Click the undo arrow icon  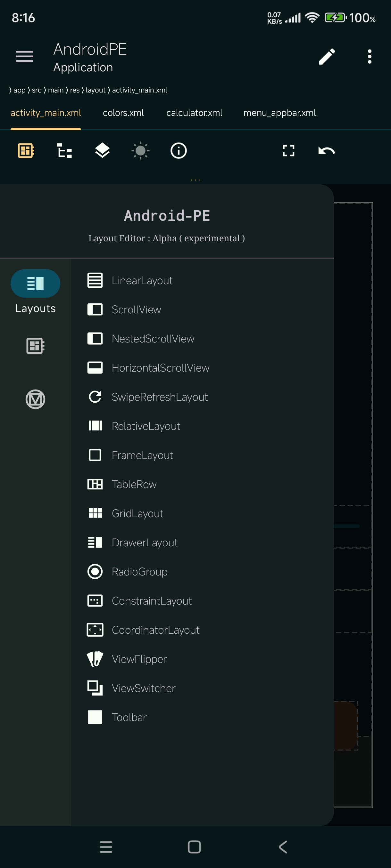(326, 151)
